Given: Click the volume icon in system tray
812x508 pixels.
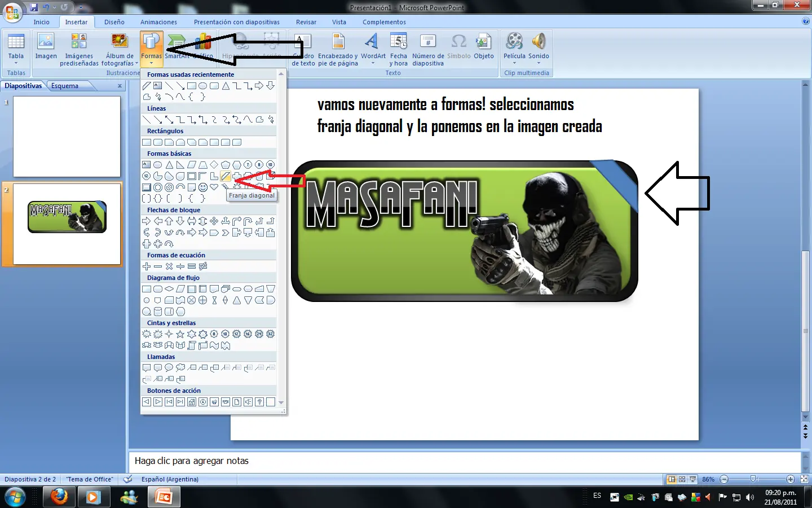Looking at the screenshot, I should [749, 497].
